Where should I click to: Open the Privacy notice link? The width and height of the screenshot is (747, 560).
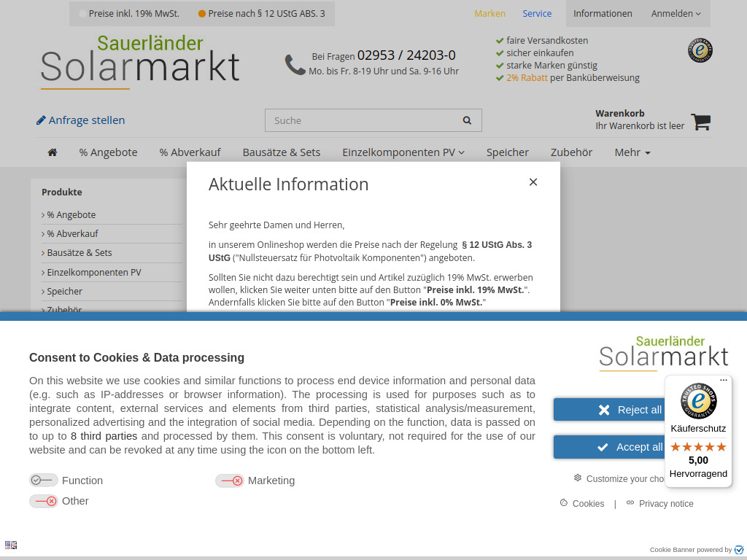point(666,503)
